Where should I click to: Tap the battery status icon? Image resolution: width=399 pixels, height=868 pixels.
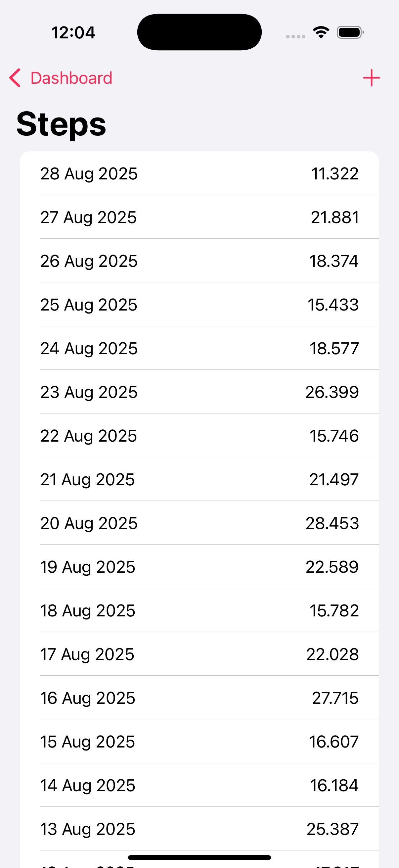pyautogui.click(x=350, y=32)
